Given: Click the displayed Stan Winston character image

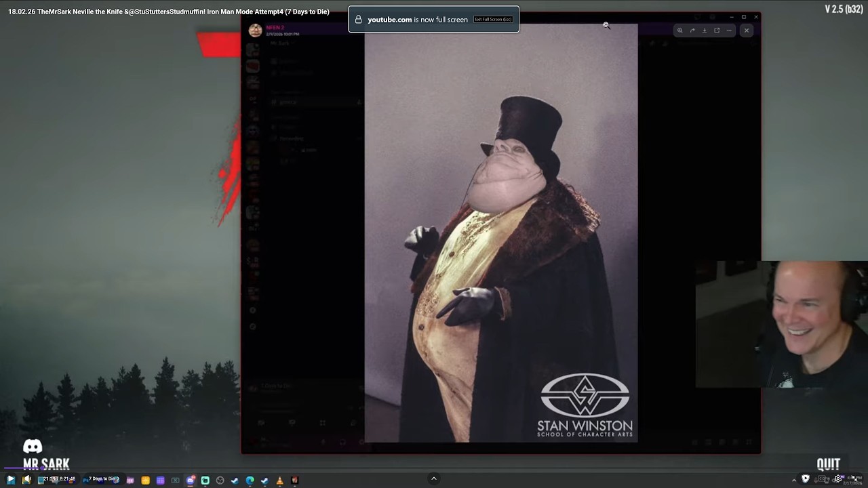Looking at the screenshot, I should coord(501,232).
